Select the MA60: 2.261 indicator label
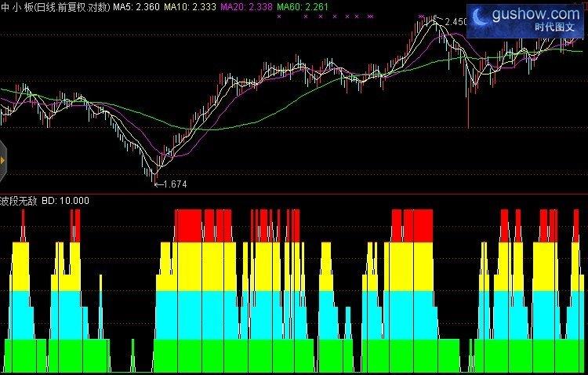This screenshot has height=375, width=588. tap(303, 7)
